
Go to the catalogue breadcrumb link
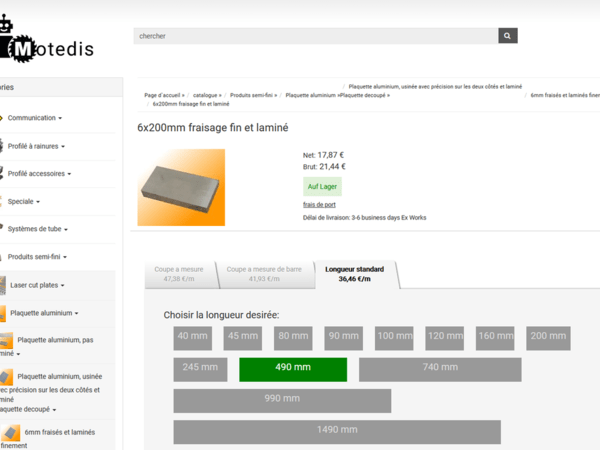(208, 95)
